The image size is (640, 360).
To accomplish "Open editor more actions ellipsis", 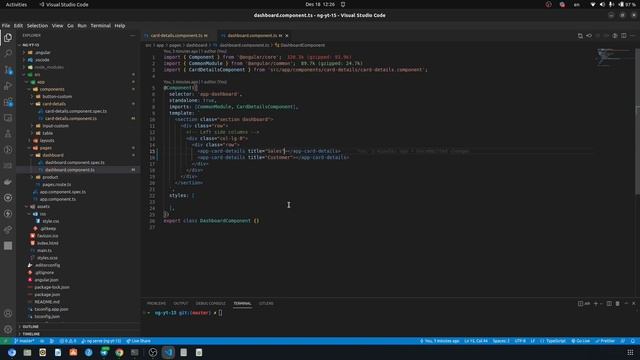I will tap(633, 36).
